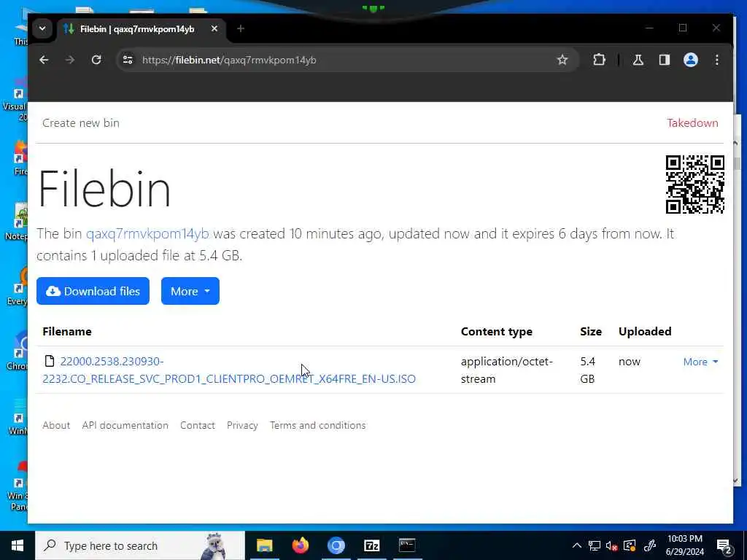Open File Explorer from the taskbar
This screenshot has height=560, width=747.
coord(264,545)
